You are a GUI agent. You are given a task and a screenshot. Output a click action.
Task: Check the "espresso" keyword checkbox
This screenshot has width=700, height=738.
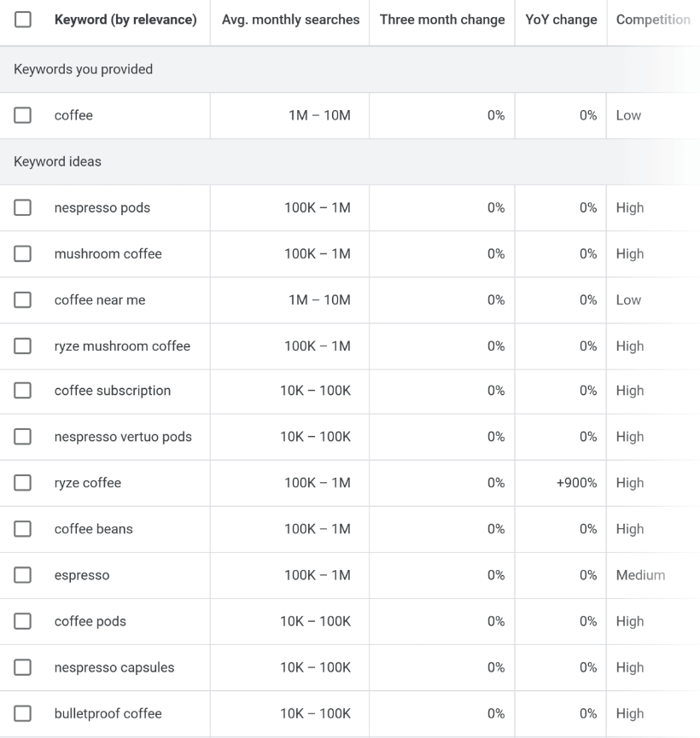coord(22,575)
